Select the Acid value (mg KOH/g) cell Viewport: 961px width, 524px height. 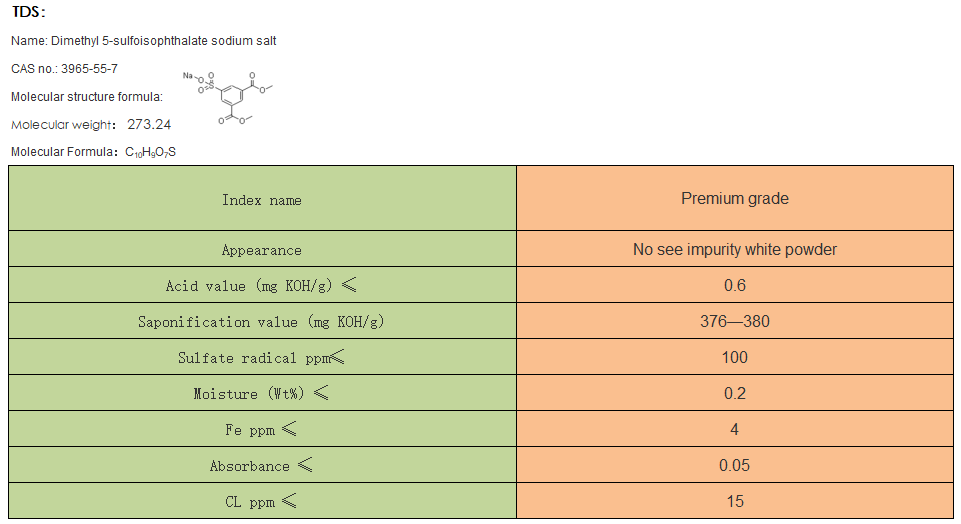click(262, 286)
